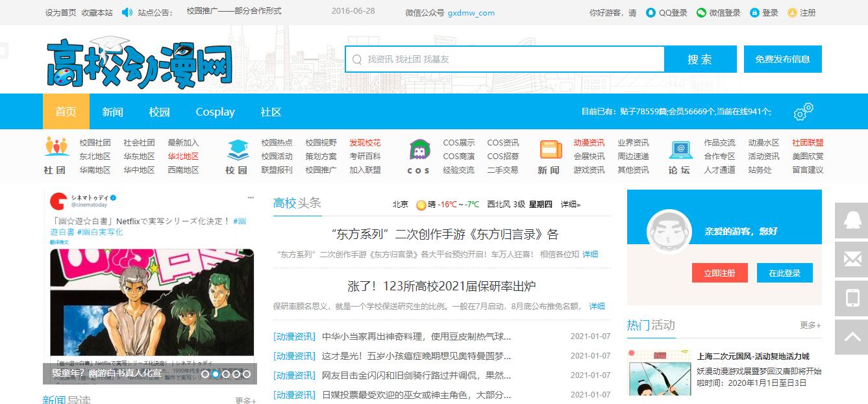Click the 在此登录 button

point(785,273)
